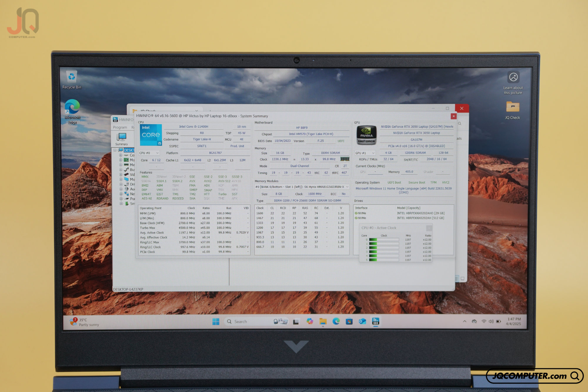This screenshot has height=392, width=588.
Task: Click the Core 5 clock bar
Action: (384, 260)
